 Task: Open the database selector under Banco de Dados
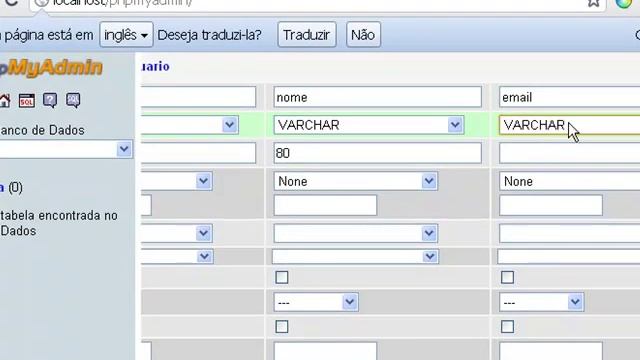[66, 149]
